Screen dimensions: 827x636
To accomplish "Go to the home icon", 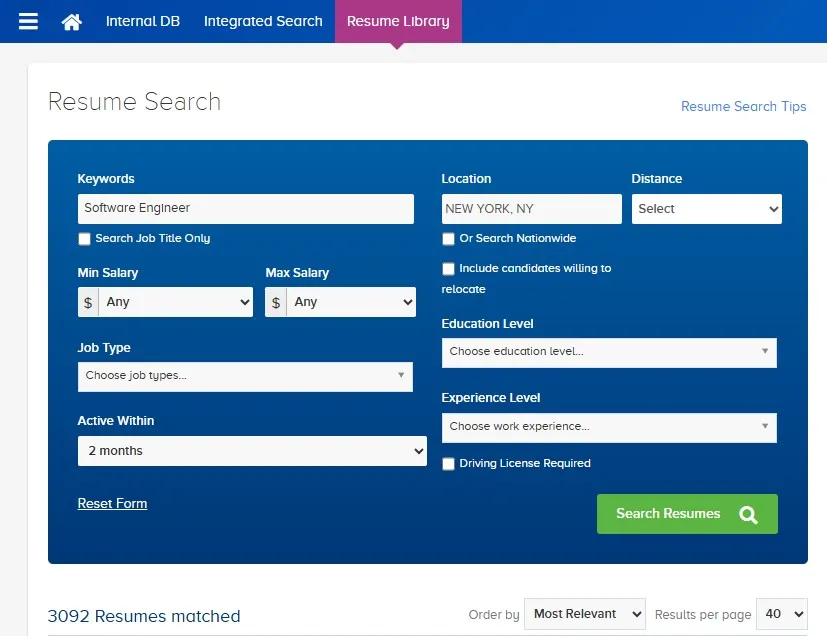I will (x=72, y=22).
